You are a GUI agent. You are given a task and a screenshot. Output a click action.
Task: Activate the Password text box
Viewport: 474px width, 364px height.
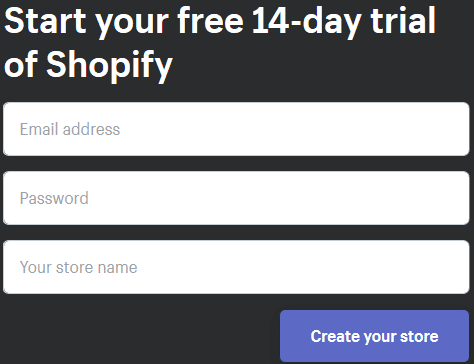(x=236, y=198)
